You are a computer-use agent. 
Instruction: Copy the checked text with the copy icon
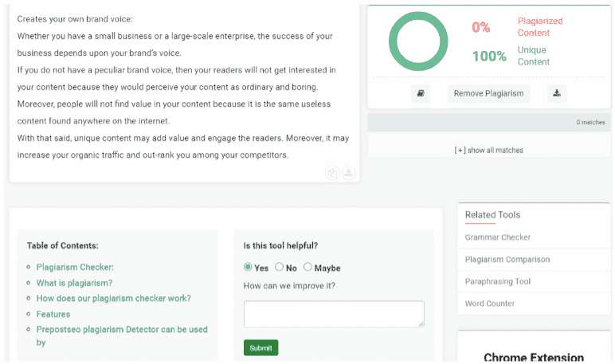pos(333,173)
